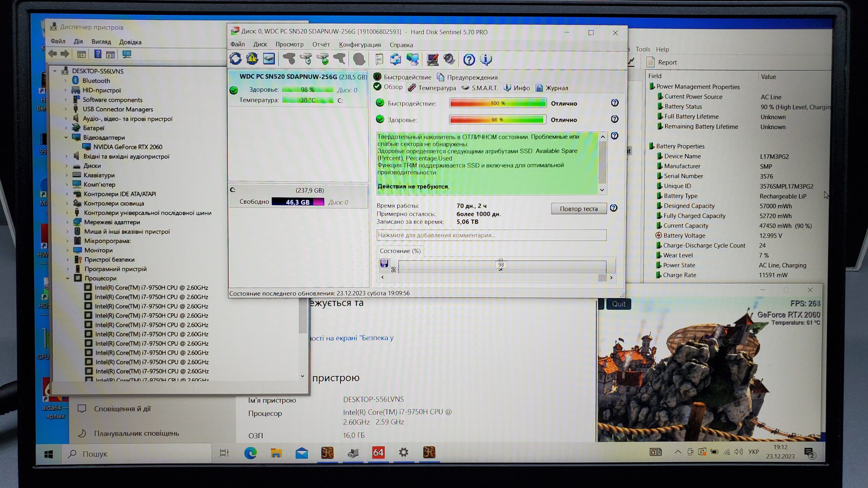This screenshot has width=868, height=488.
Task: Open Edge browser from taskbar
Action: (251, 453)
